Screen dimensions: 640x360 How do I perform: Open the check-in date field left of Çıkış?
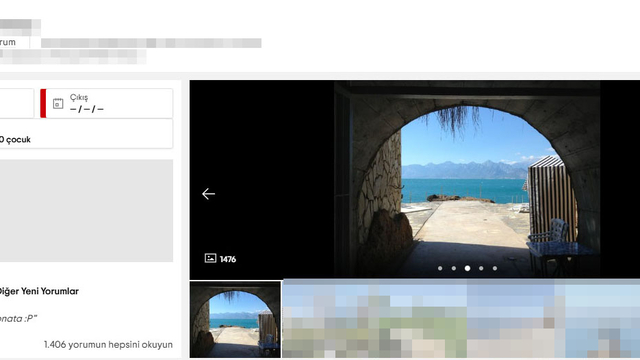click(x=17, y=103)
